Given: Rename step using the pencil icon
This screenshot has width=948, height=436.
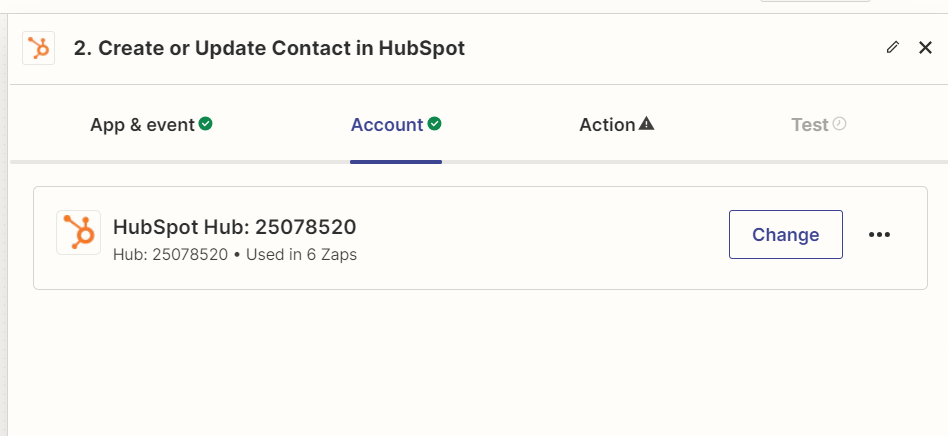Looking at the screenshot, I should [x=892, y=47].
